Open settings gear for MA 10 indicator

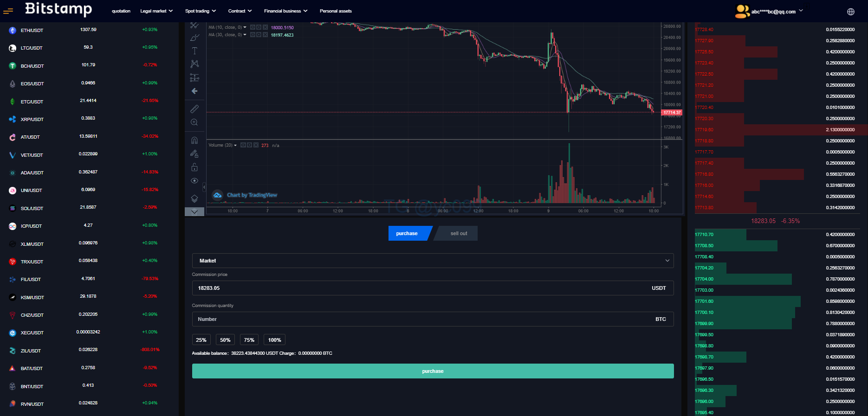(259, 27)
